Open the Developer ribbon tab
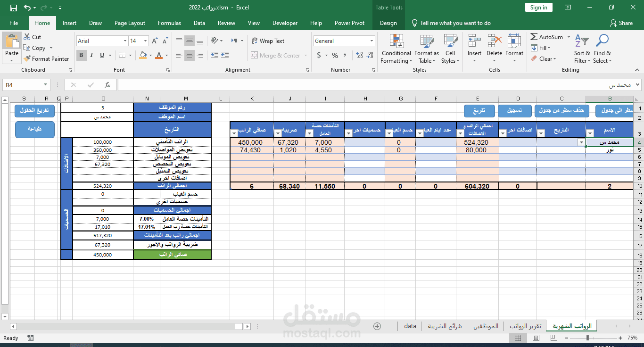The height and width of the screenshot is (347, 644). 285,23
